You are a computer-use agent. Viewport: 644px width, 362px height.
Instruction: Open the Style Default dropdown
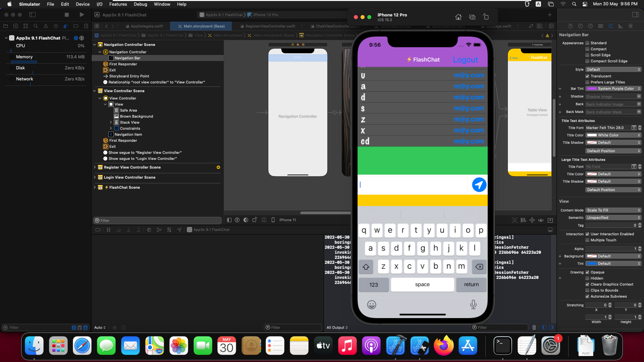tap(613, 69)
